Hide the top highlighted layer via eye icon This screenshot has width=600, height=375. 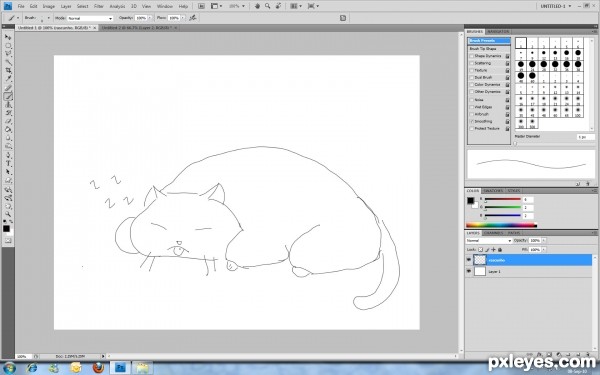[469, 260]
